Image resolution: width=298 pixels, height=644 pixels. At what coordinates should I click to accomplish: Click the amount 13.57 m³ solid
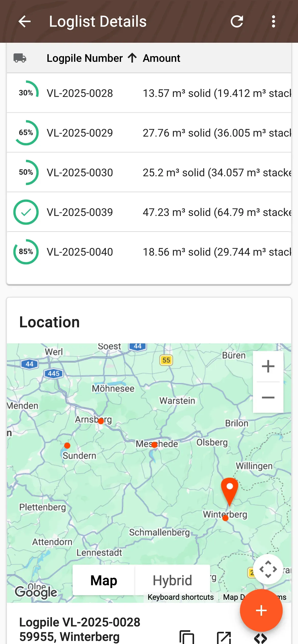click(177, 93)
